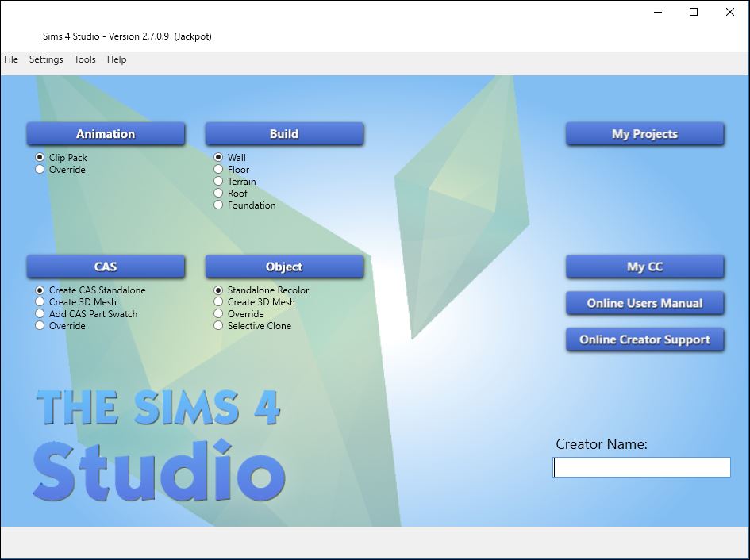
Task: Open the Tools menu
Action: pos(85,59)
